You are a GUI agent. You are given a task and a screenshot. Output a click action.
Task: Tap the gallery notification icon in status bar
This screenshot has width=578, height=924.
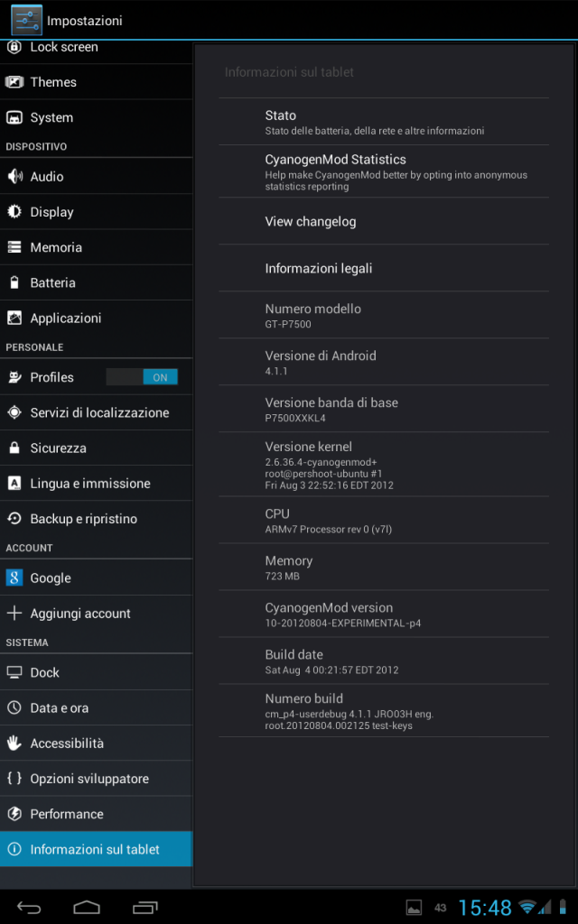click(415, 908)
